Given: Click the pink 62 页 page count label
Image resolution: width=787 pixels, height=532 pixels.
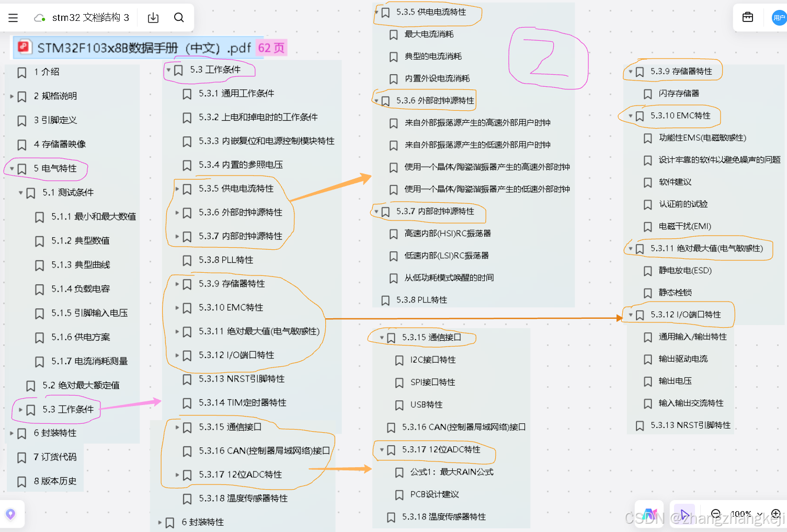Looking at the screenshot, I should click(x=271, y=48).
